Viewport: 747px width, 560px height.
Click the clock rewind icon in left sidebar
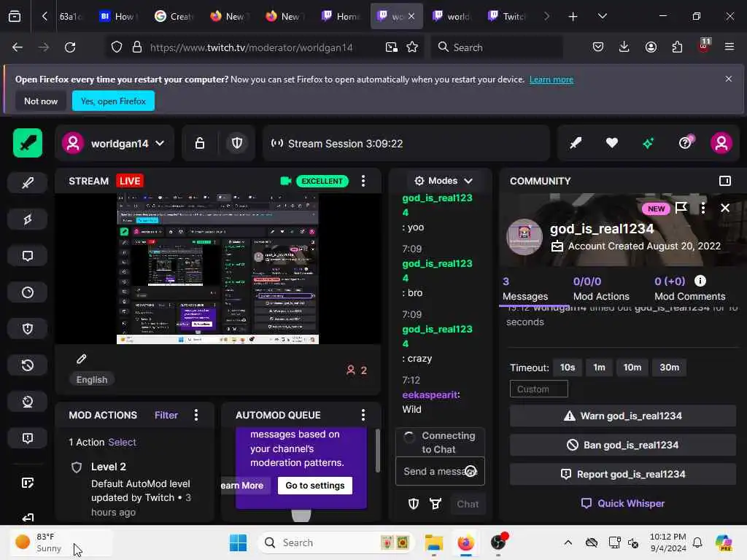[28, 402]
